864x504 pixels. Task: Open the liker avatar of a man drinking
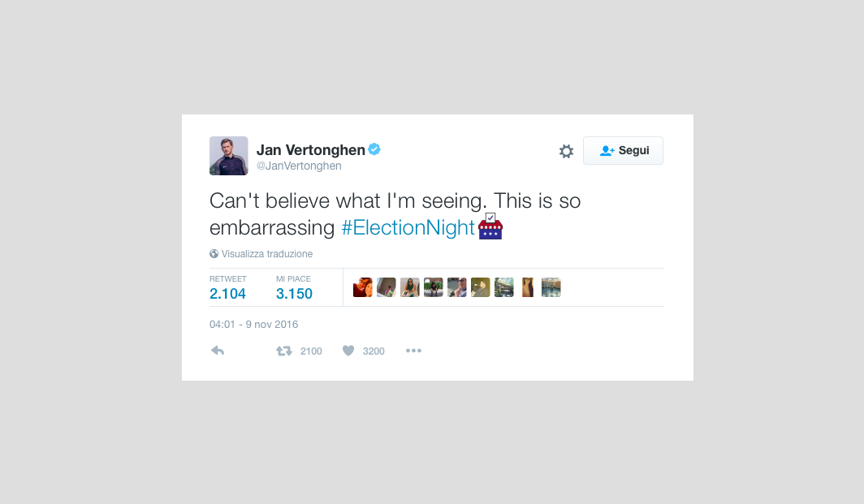pyautogui.click(x=481, y=287)
